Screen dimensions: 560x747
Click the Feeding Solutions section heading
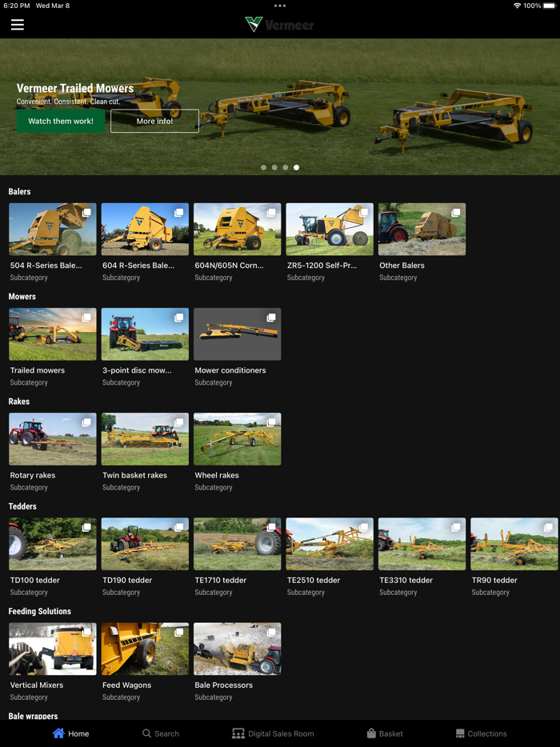(x=39, y=611)
